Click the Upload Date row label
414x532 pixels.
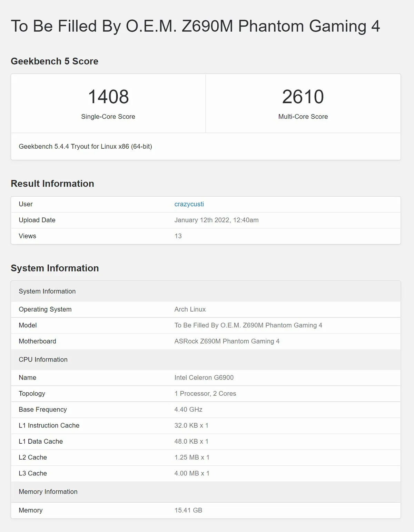(37, 220)
